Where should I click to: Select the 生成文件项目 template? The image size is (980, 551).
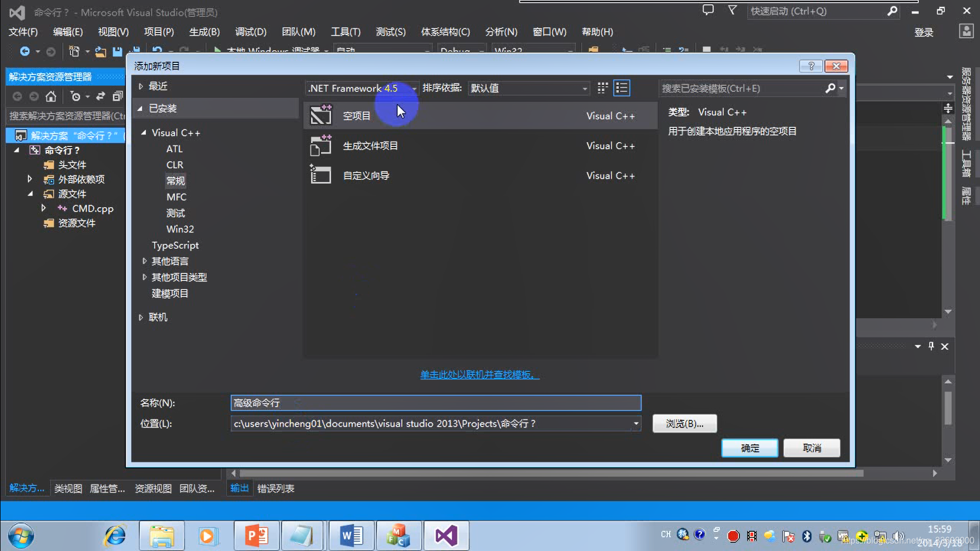coord(480,146)
